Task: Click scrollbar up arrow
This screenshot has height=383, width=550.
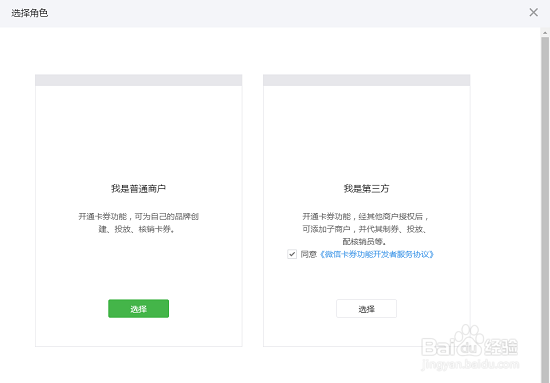Action: (545, 33)
